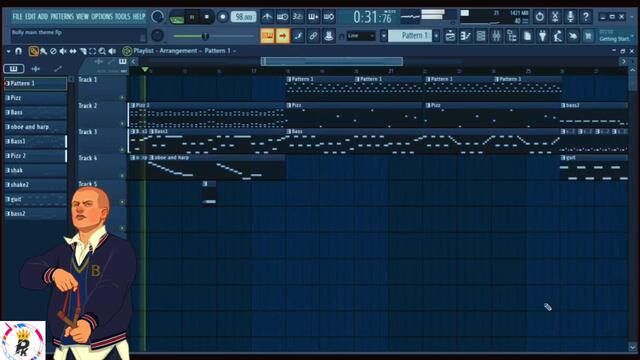Open the VIEW menu
The image size is (640, 360).
(x=83, y=17)
